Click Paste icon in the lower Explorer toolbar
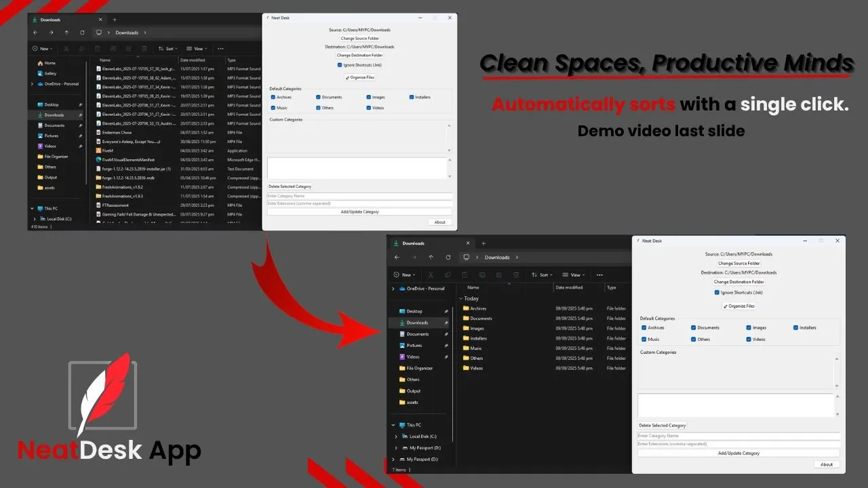Screen dimensions: 868x488 coord(465,275)
